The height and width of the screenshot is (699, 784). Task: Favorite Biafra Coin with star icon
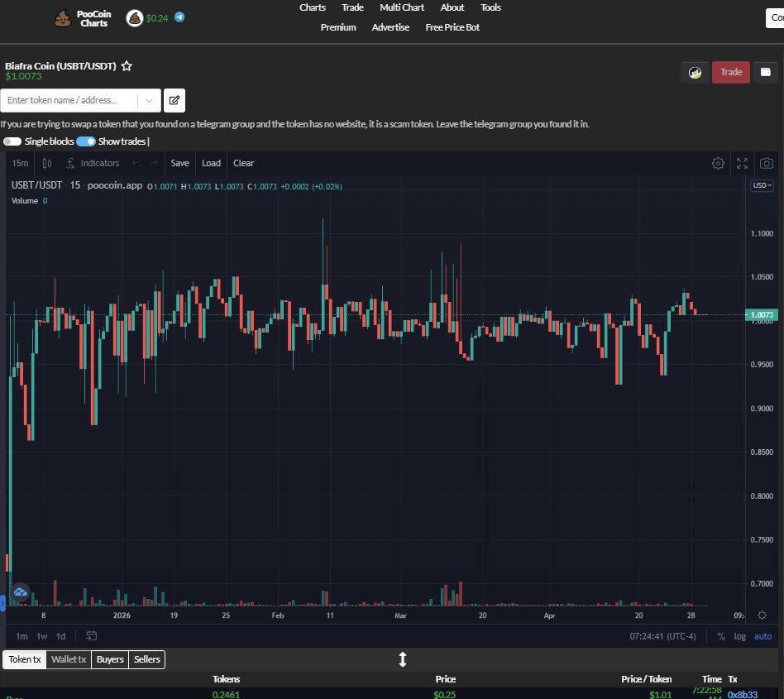point(127,66)
